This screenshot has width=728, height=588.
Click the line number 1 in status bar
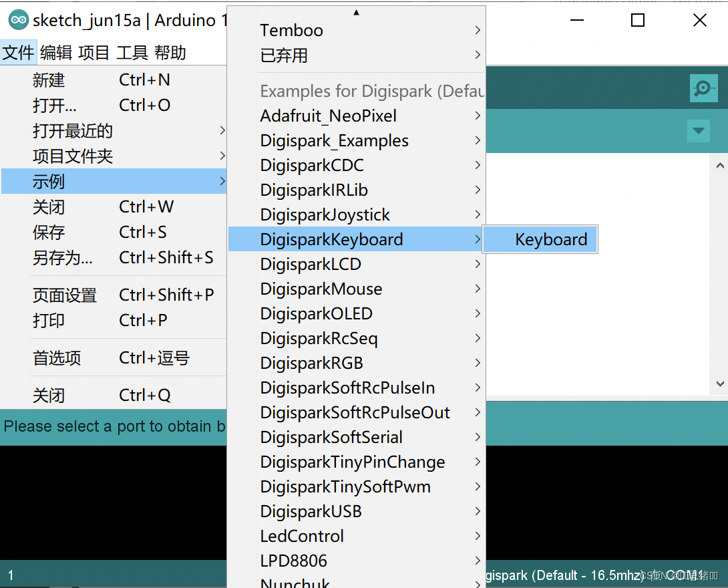tap(11, 575)
